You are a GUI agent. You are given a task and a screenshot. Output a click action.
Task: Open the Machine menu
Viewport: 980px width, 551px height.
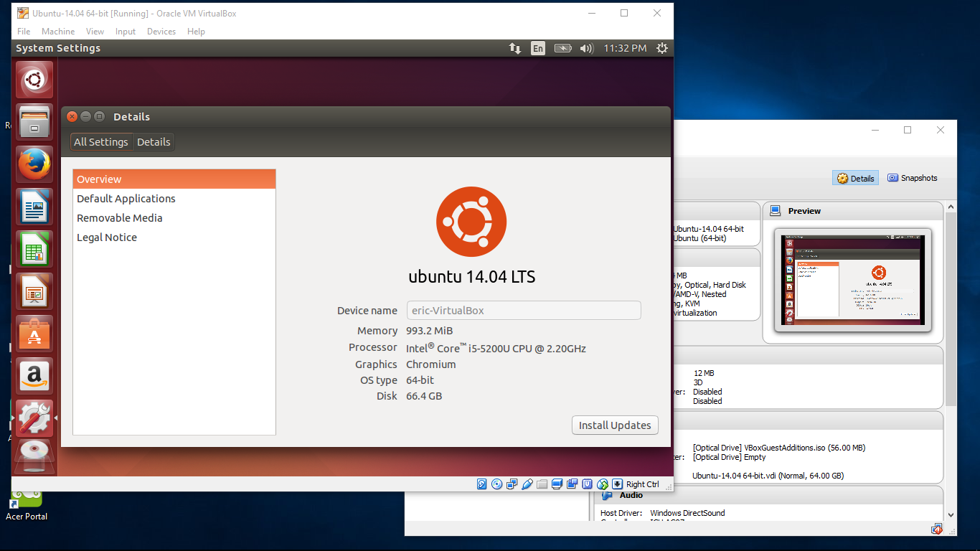pyautogui.click(x=58, y=31)
